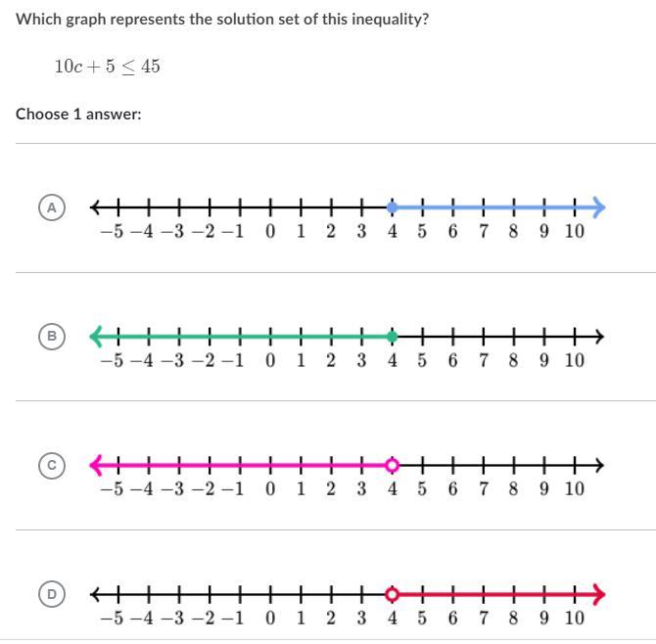The image size is (656, 644).
Task: Choose option C radio button
Action: tap(52, 466)
